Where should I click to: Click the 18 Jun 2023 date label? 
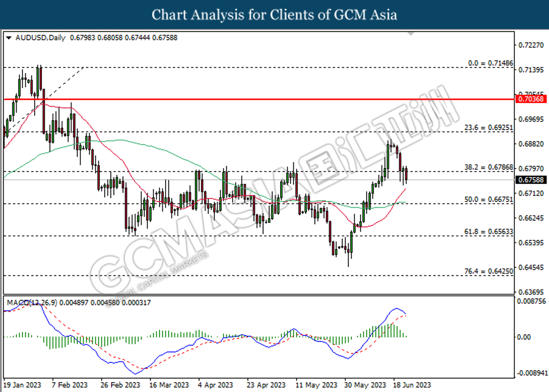412,385
